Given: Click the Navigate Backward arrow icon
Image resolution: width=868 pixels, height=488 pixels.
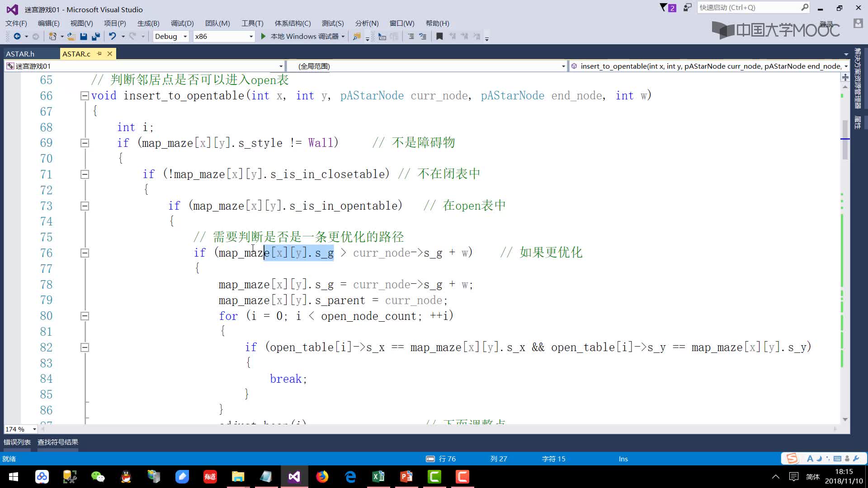Looking at the screenshot, I should click(x=17, y=36).
